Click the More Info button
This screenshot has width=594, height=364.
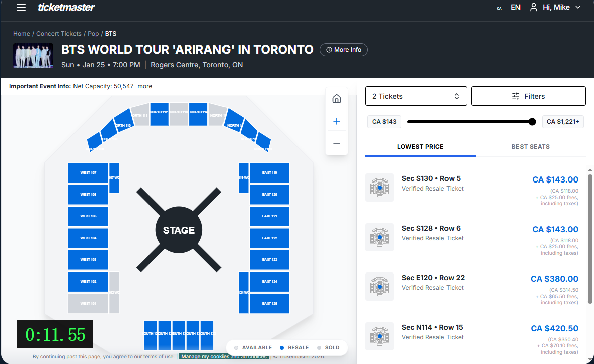coord(344,49)
